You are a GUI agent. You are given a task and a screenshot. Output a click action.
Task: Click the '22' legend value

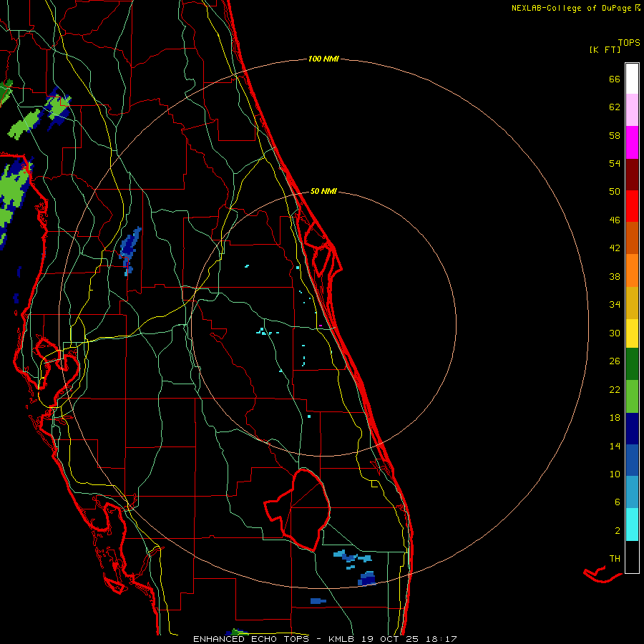pos(615,390)
